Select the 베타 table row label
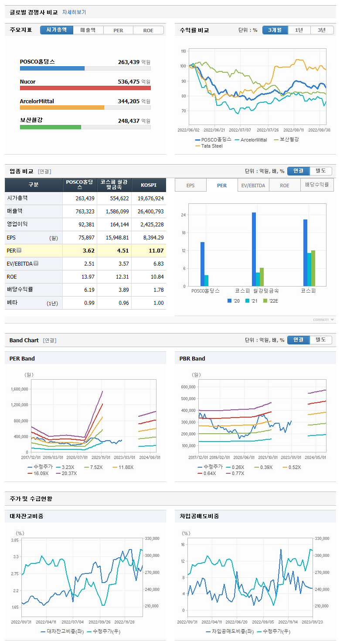Screen dimensions: 340x644 click(12, 303)
